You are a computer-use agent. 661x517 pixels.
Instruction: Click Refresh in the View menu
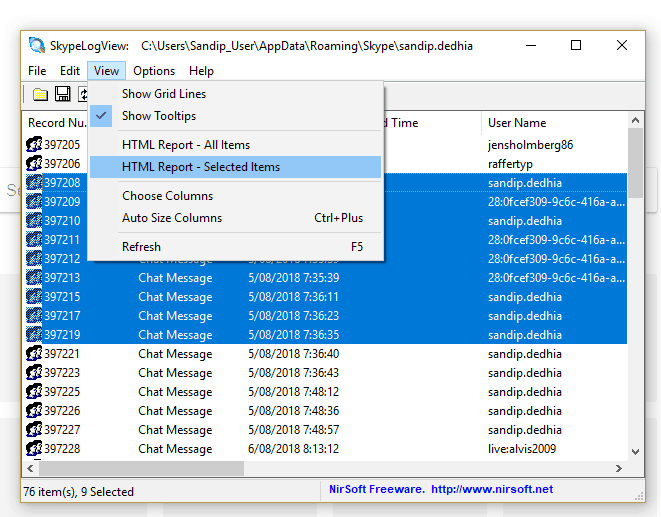point(235,247)
